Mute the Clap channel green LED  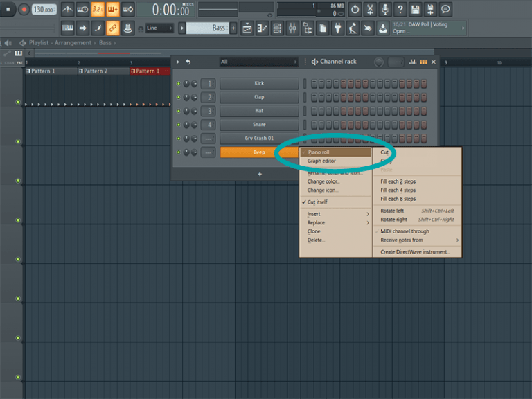click(179, 98)
